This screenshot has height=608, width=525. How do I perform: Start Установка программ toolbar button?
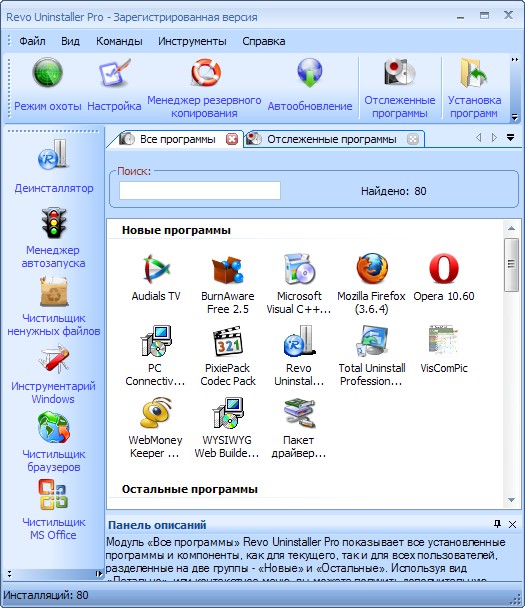click(x=474, y=88)
